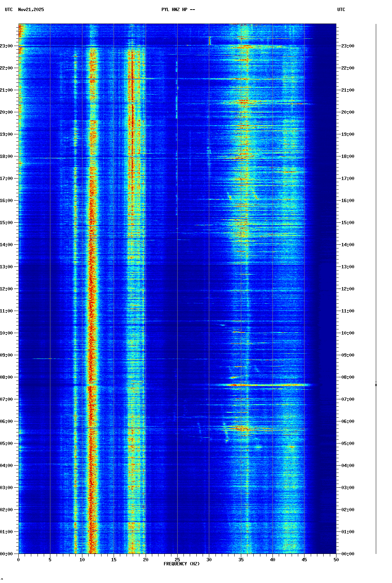The height and width of the screenshot is (583, 392).
Task: Select the 00:00 label on right time axis
Action: tap(348, 554)
